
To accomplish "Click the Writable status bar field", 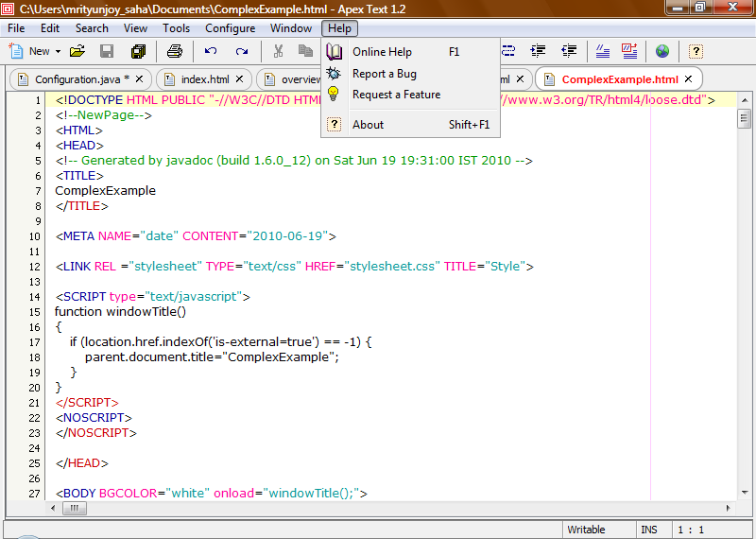I will [x=598, y=530].
